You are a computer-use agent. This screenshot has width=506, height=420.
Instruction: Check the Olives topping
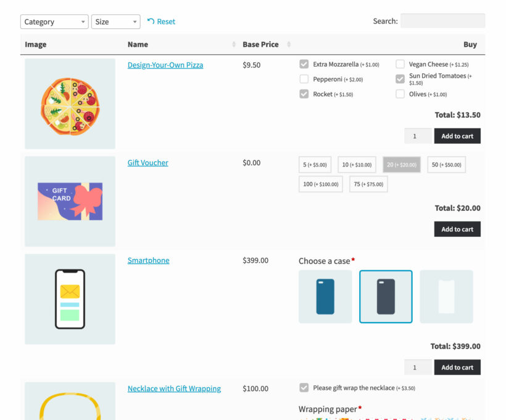pos(400,94)
